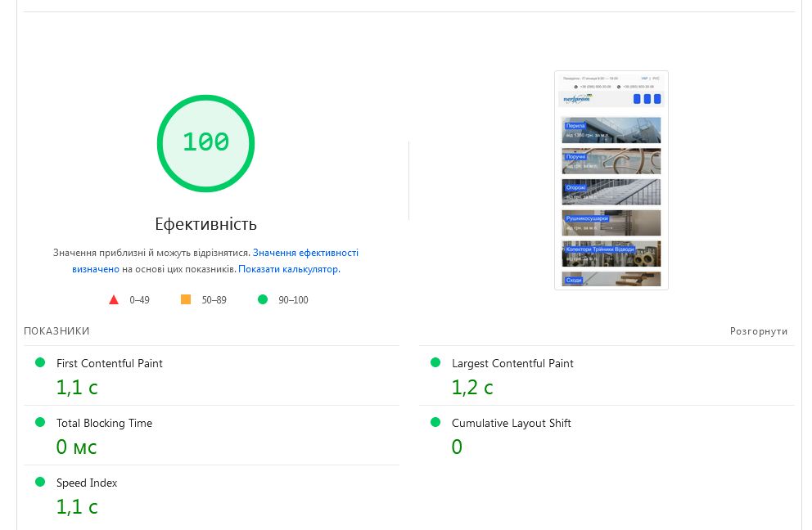Click the First Contentful Paint metric label
This screenshot has width=812, height=530.
click(110, 363)
